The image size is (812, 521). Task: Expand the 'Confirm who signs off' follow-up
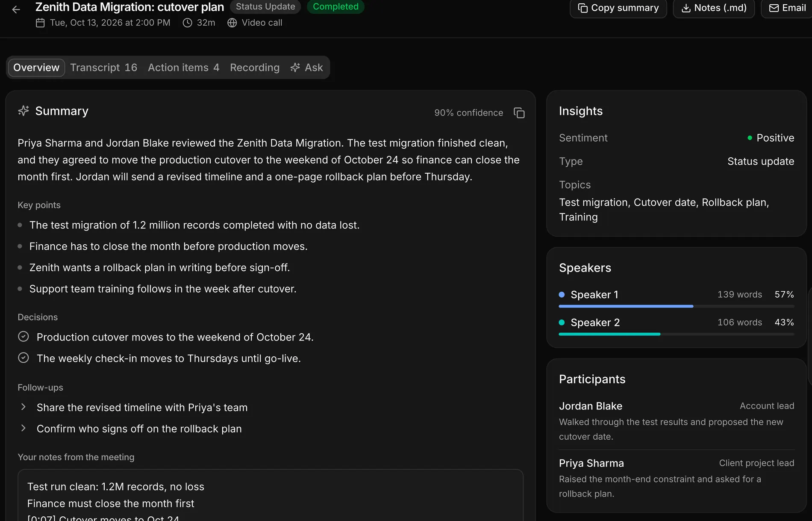pyautogui.click(x=24, y=428)
